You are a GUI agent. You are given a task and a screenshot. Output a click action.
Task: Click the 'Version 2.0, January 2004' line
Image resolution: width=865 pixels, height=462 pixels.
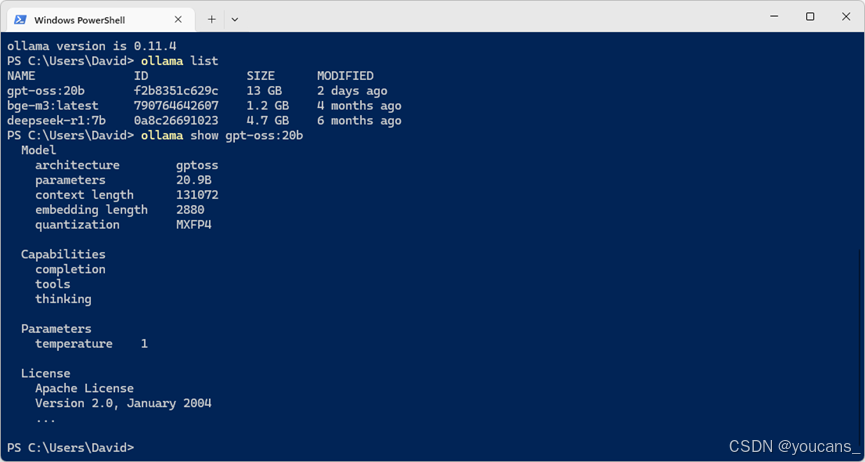tap(124, 403)
